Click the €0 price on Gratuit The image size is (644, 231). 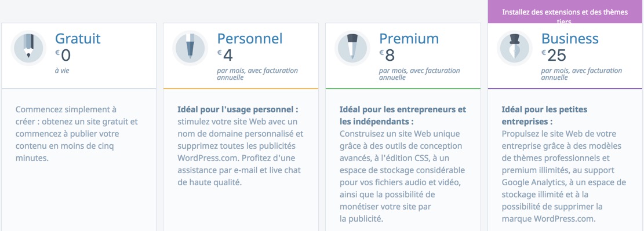click(x=63, y=56)
